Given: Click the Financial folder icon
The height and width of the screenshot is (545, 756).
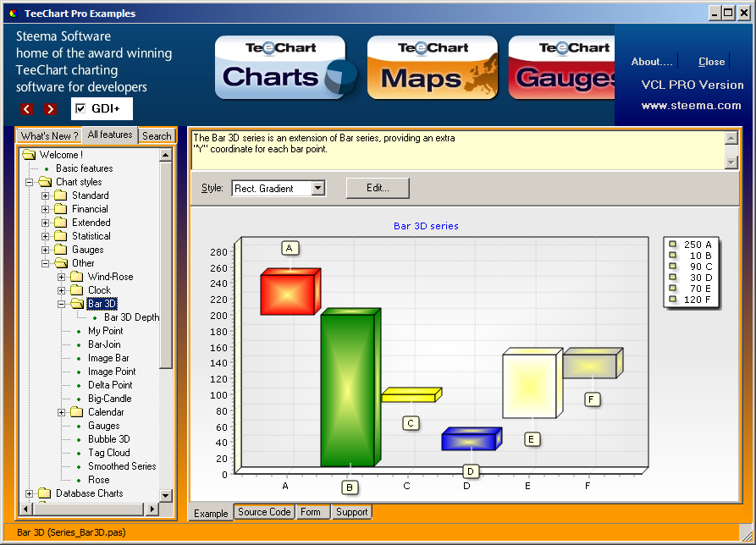Looking at the screenshot, I should (x=61, y=209).
